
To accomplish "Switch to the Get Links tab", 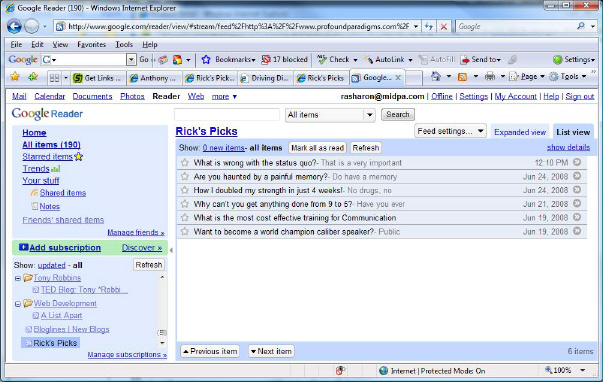I will [x=99, y=78].
